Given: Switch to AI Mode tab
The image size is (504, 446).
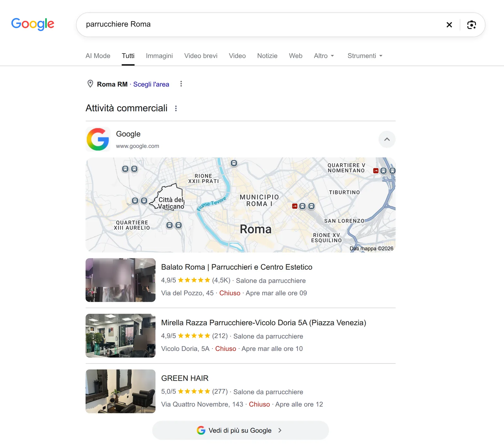Looking at the screenshot, I should coord(98,56).
